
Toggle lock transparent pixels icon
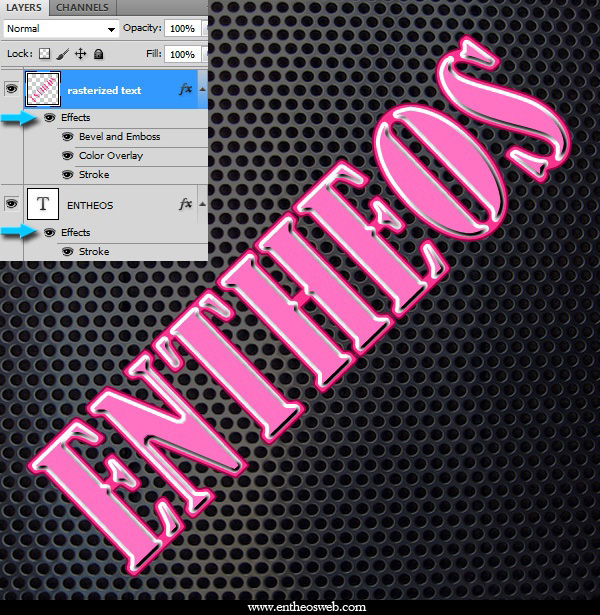point(44,54)
